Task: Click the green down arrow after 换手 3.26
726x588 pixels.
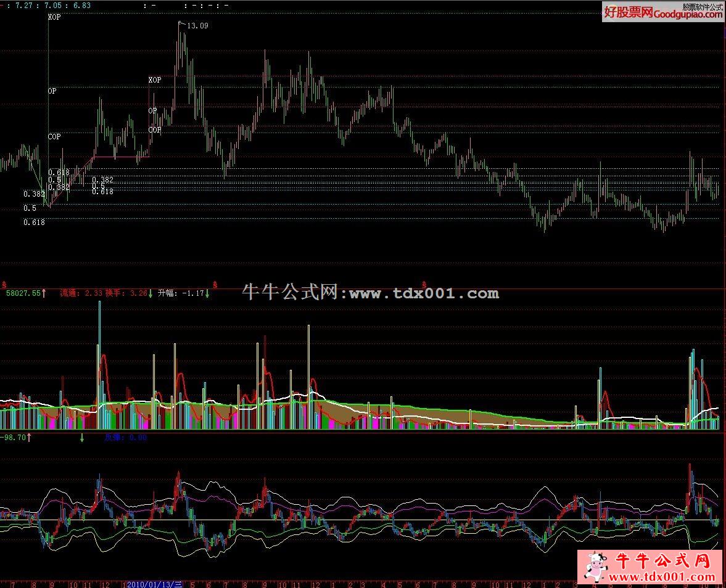Action: 151,294
